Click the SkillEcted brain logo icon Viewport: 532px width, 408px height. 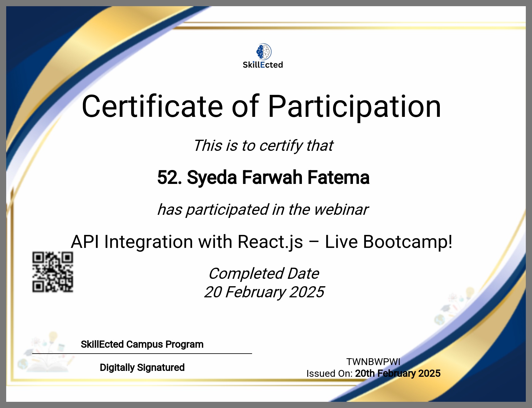[264, 52]
